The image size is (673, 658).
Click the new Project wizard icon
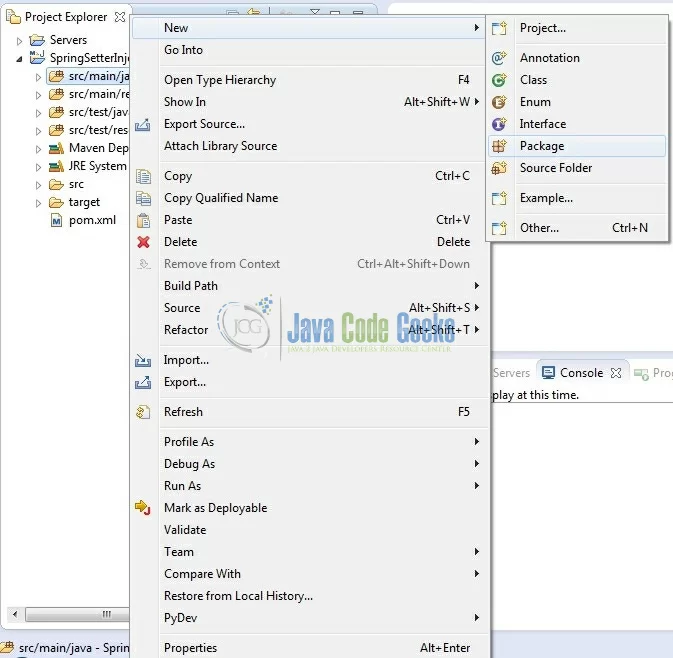499,28
